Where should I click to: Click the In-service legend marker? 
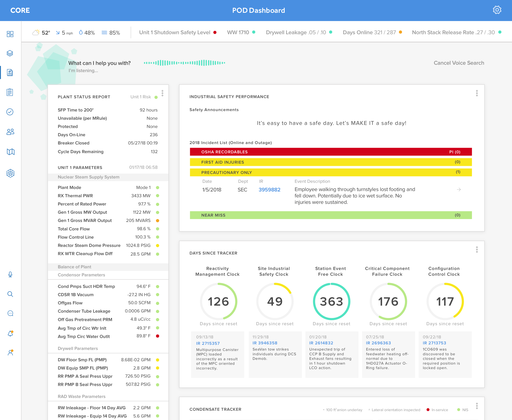coord(428,410)
